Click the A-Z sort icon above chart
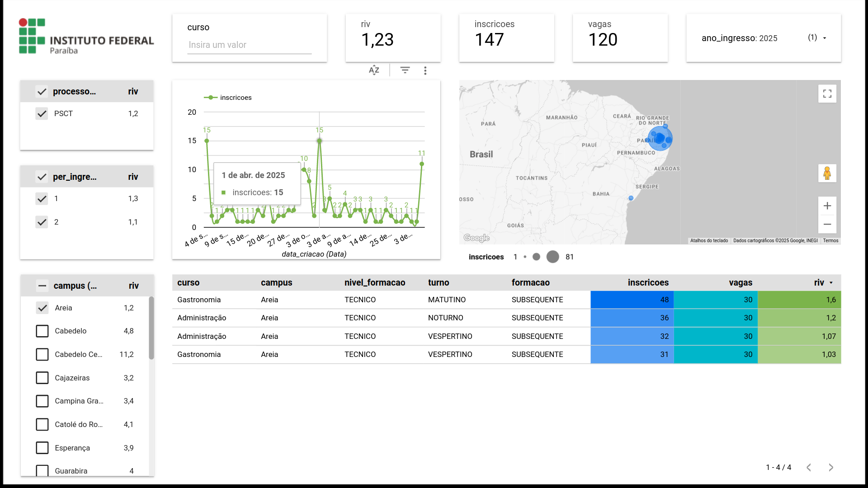Image resolution: width=868 pixels, height=488 pixels. (x=374, y=70)
